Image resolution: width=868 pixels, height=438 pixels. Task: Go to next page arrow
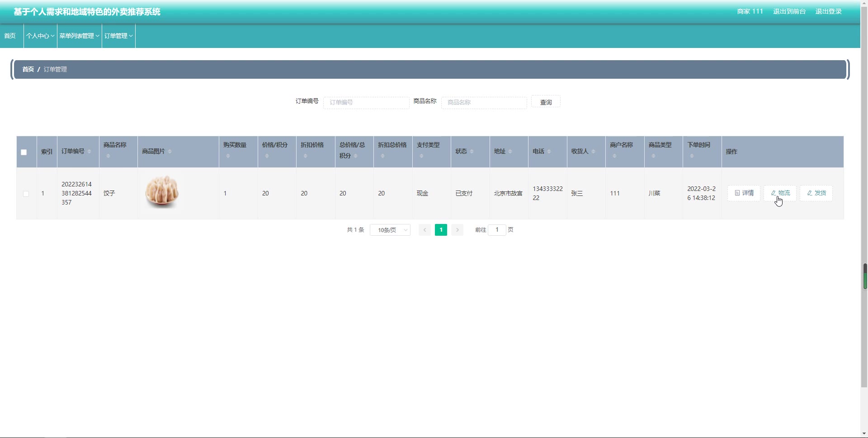click(x=457, y=230)
